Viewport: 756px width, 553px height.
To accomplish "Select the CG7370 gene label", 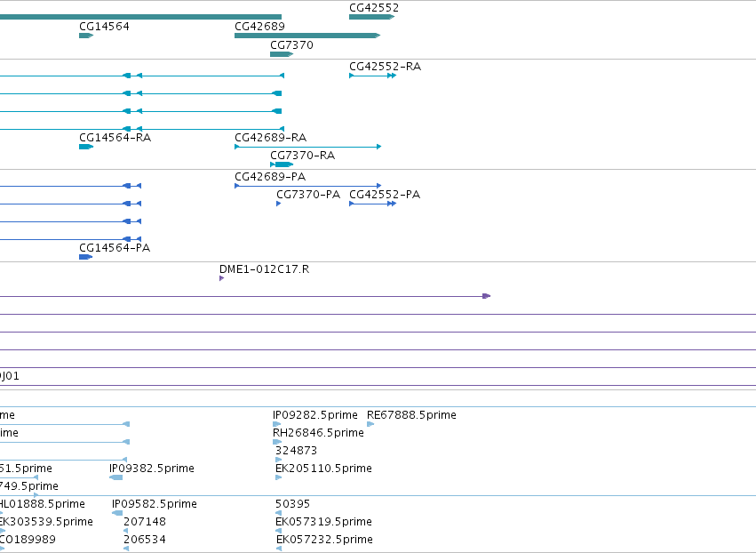I will [291, 45].
